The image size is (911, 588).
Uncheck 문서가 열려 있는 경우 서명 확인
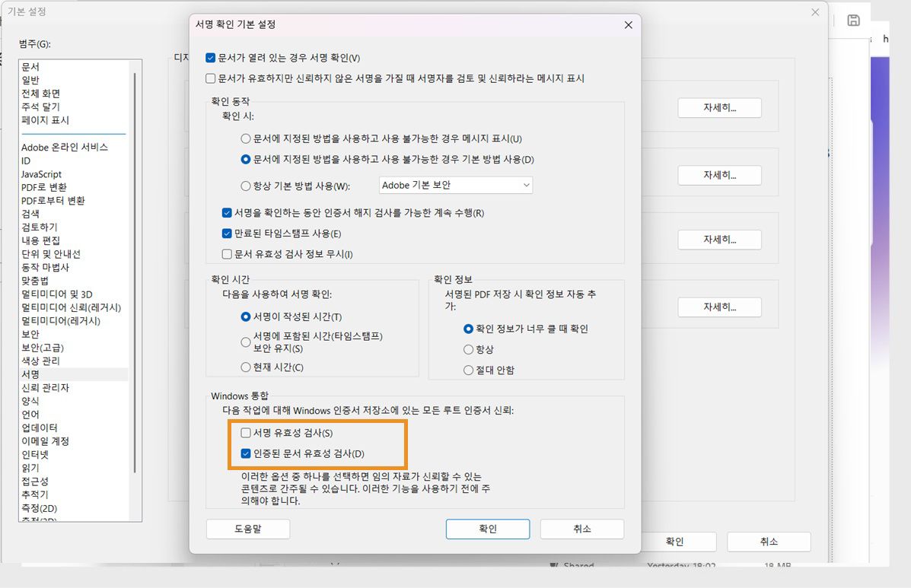coord(209,57)
